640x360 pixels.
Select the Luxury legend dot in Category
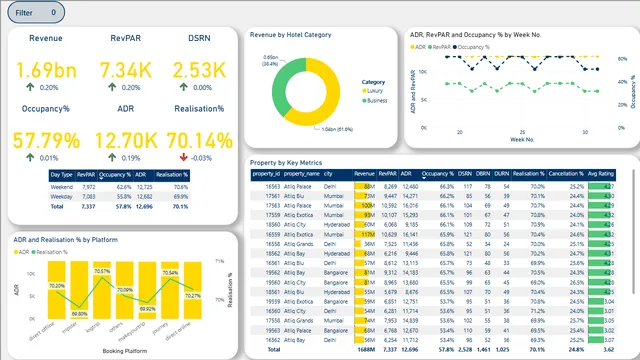point(364,91)
